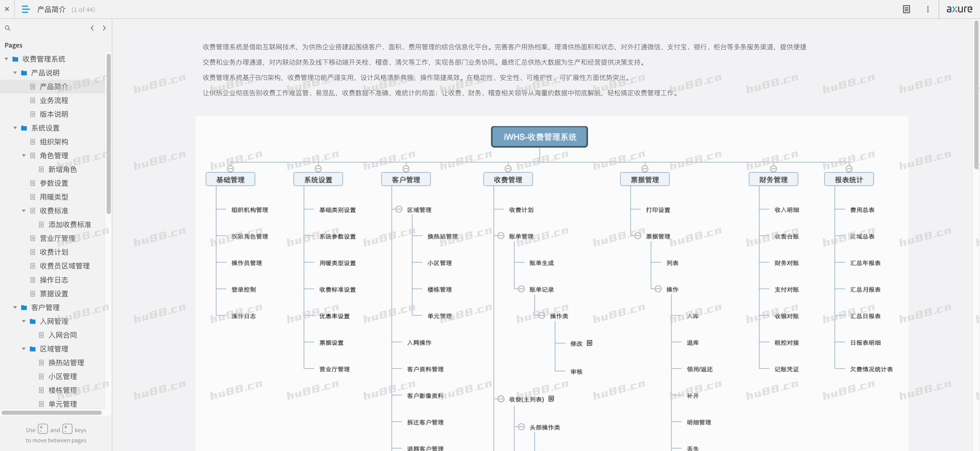Go to next page arrow
Image resolution: width=980 pixels, height=451 pixels.
coord(104,28)
